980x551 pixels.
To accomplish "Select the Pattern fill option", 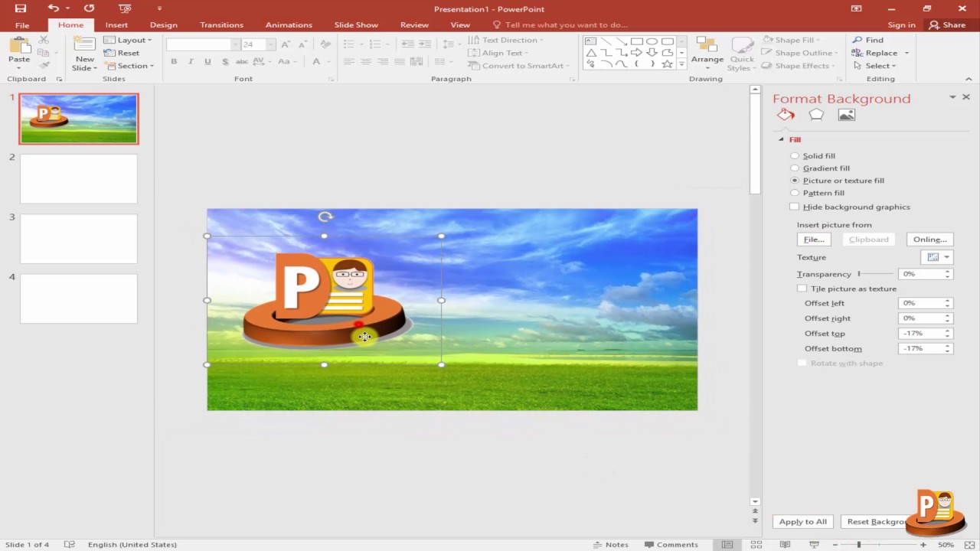I will click(x=795, y=193).
